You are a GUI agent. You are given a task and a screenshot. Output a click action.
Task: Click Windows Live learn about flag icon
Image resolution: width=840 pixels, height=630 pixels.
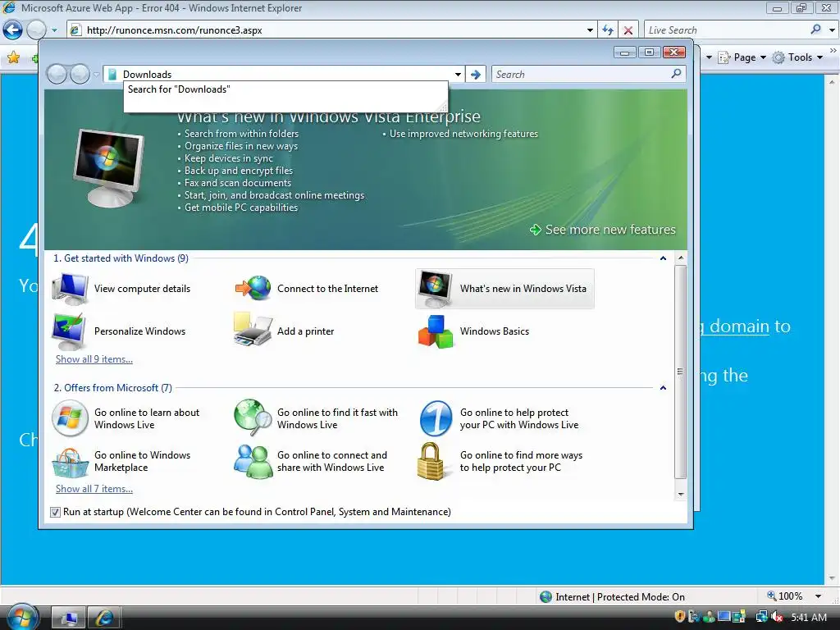tap(70, 418)
